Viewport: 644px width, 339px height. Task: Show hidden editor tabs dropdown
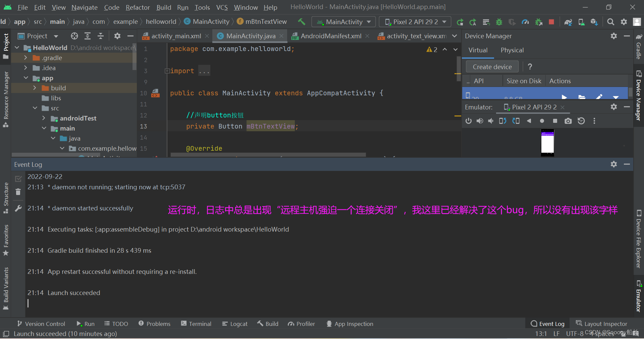(454, 36)
